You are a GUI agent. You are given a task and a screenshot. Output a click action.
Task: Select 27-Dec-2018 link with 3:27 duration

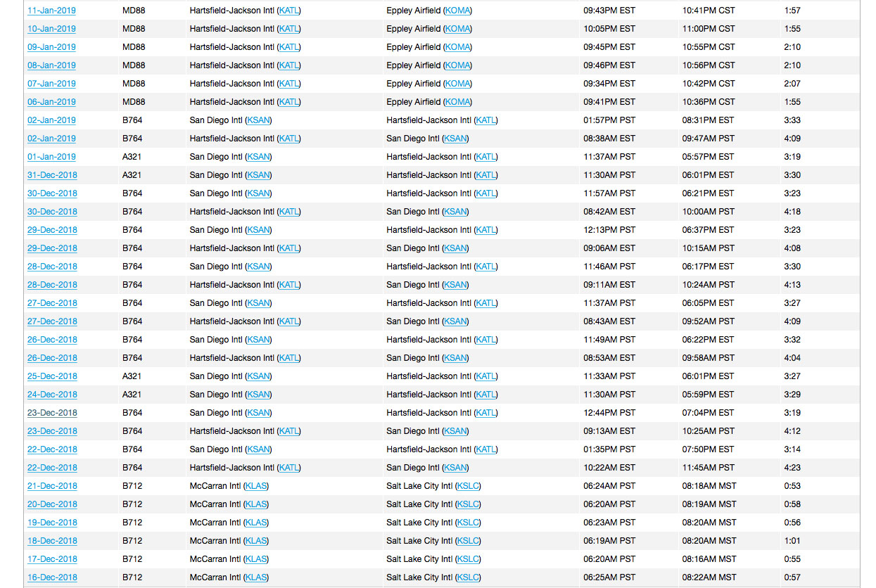[x=52, y=303]
